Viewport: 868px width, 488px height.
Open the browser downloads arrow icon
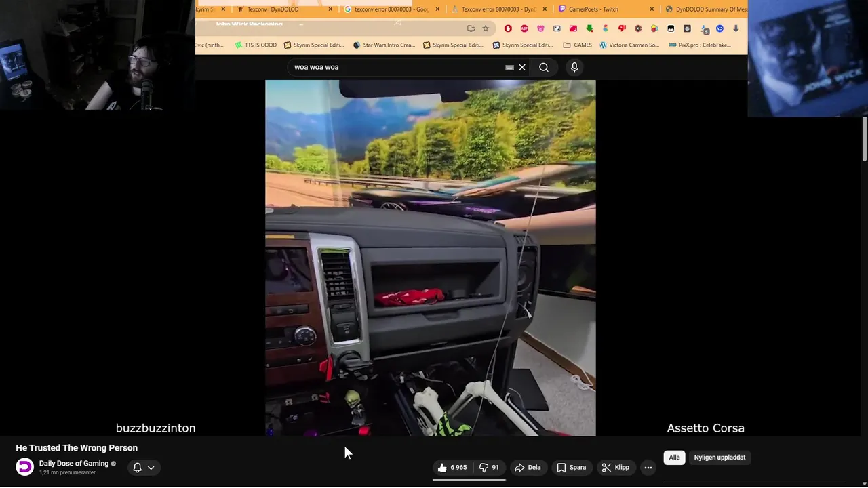(x=736, y=28)
